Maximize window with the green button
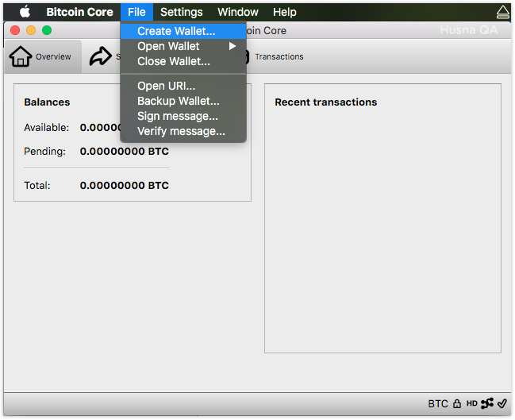Screen dimensions: 515x420 click(47, 30)
